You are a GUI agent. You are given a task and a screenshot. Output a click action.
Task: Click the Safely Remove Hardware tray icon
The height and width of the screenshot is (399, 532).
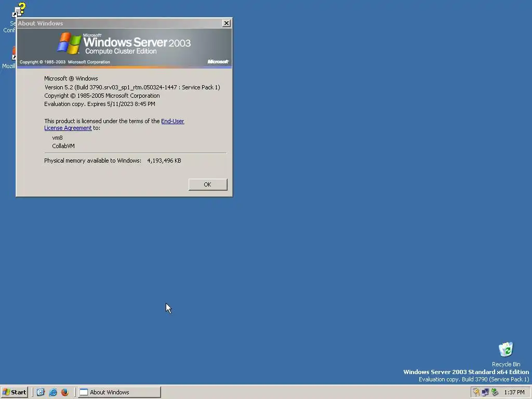495,392
